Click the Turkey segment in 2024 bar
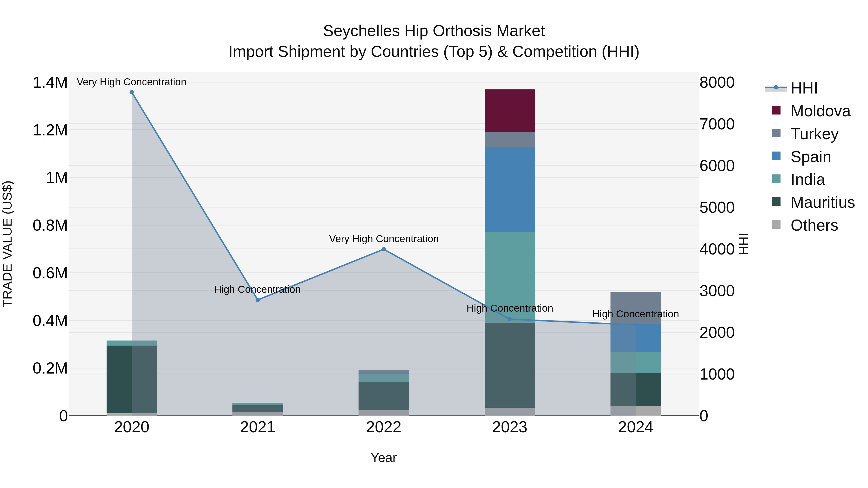Screen dimensions: 868x488 point(636,308)
